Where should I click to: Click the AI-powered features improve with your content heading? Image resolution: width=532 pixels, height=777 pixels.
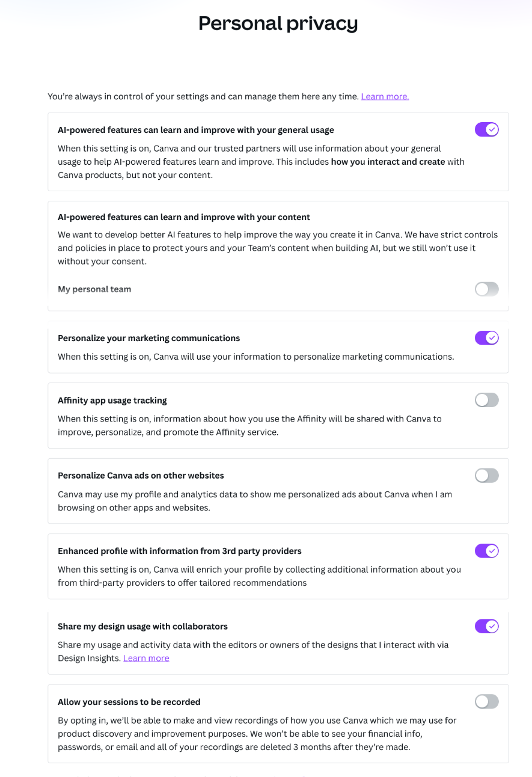(184, 217)
